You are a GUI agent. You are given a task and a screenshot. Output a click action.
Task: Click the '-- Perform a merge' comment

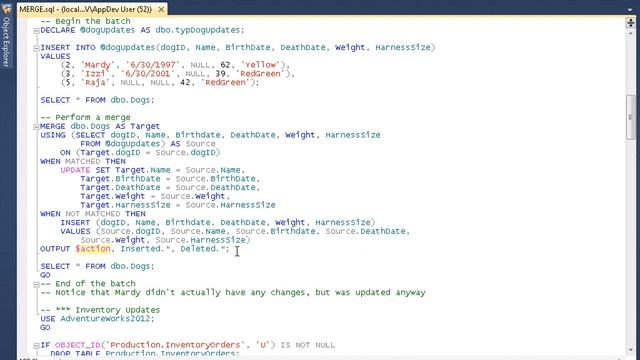tap(85, 118)
